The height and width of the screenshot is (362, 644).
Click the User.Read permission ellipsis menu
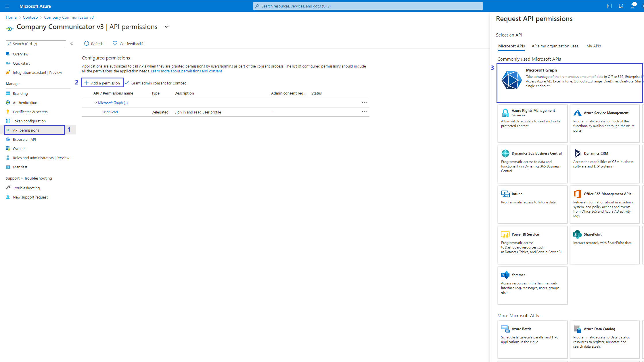pyautogui.click(x=364, y=112)
